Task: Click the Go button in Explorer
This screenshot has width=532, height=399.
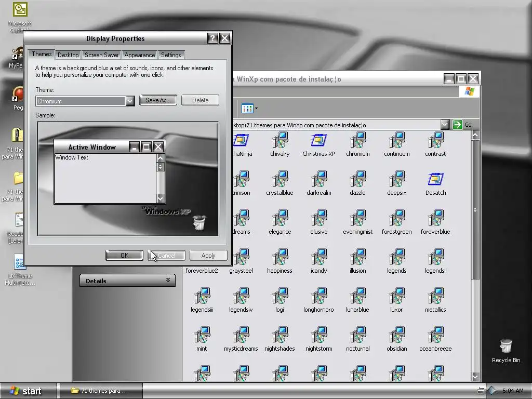Action: (x=463, y=125)
